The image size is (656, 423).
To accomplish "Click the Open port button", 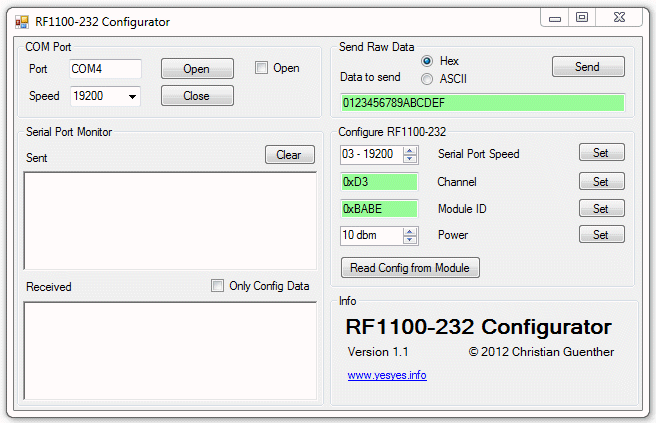I will [197, 69].
